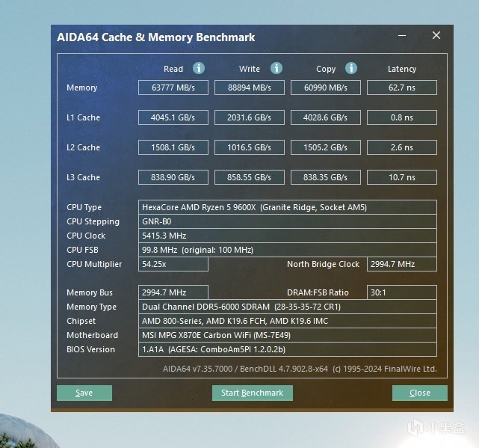This screenshot has width=479, height=448.
Task: Click the Close button at bottom
Action: pos(420,393)
